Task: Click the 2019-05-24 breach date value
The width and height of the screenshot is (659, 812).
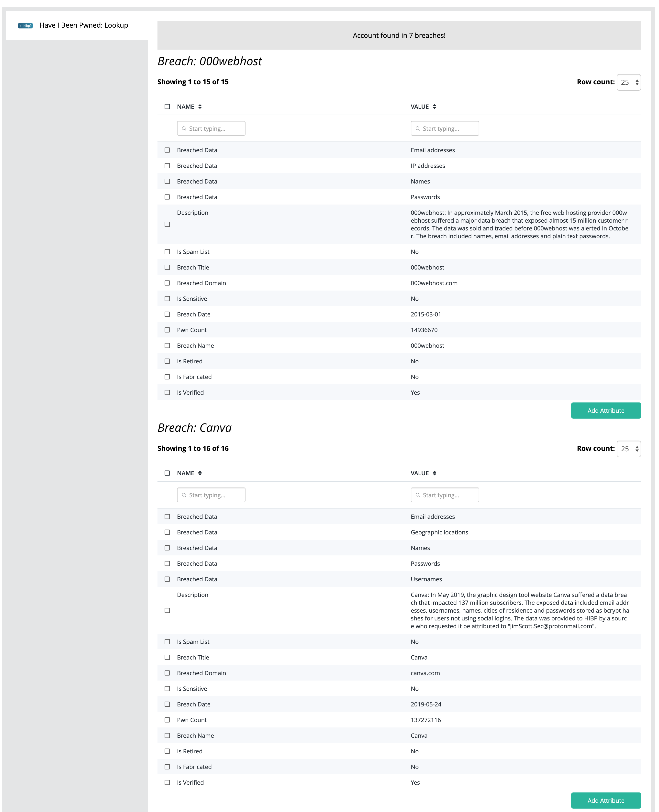Action: point(426,704)
